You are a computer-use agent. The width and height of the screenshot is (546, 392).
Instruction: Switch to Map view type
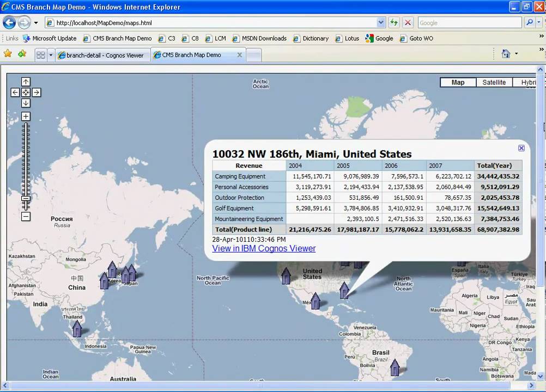coord(458,82)
